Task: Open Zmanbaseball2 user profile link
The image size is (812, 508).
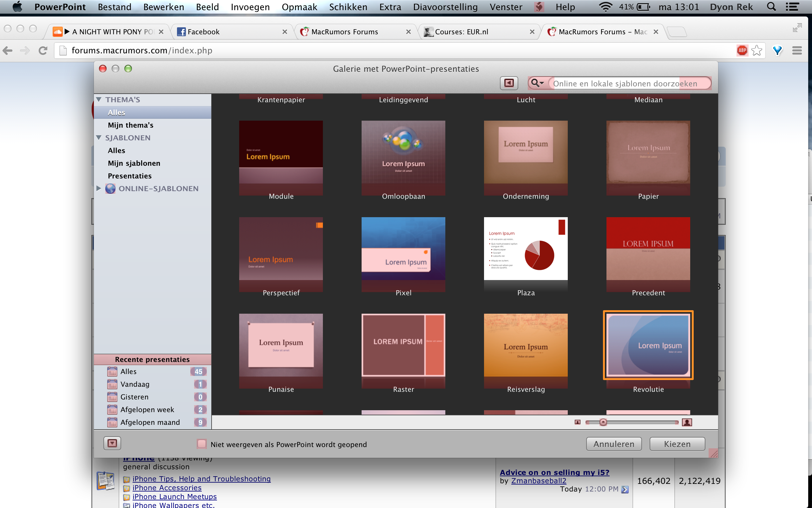Action: pyautogui.click(x=539, y=481)
